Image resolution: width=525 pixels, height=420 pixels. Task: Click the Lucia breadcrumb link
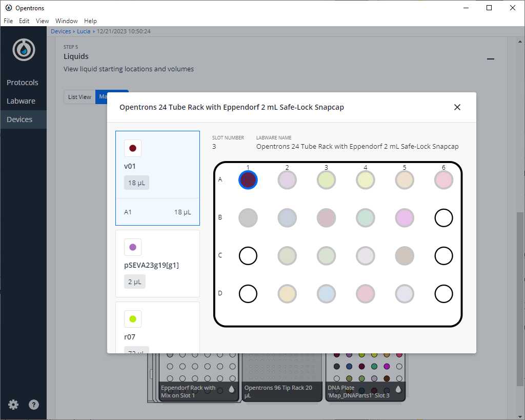[x=84, y=31]
